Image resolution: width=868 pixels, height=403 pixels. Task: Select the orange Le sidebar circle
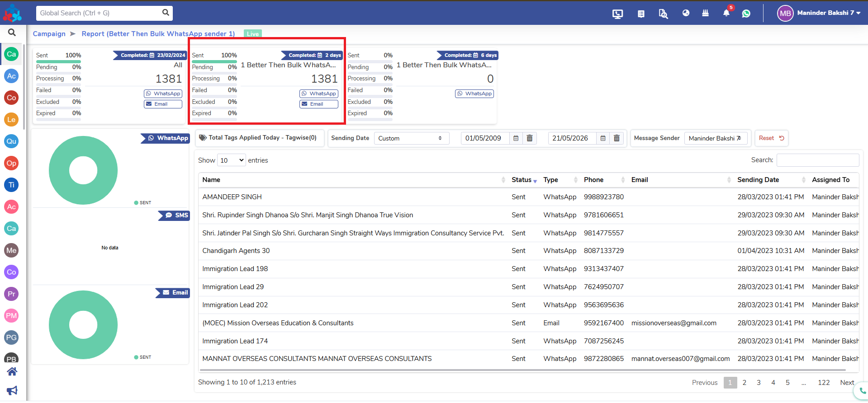(x=11, y=120)
